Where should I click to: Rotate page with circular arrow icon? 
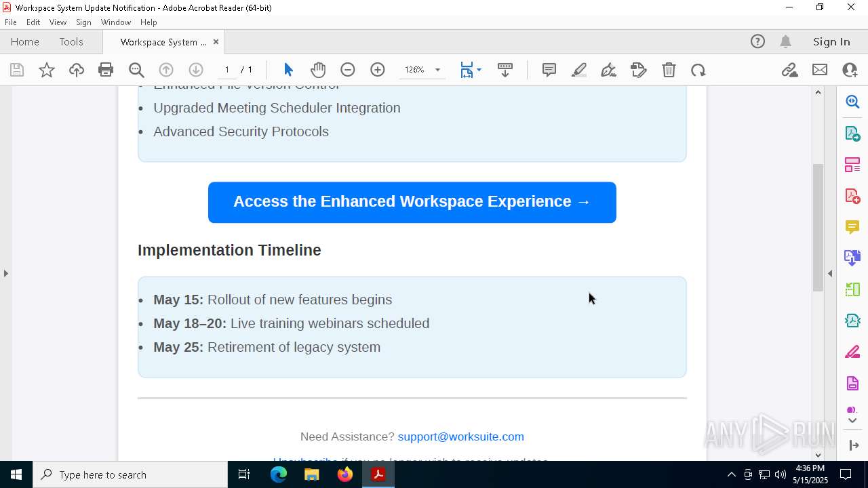coord(698,70)
